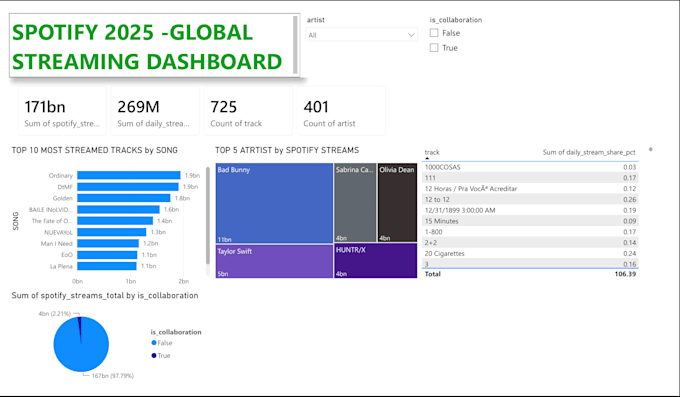The height and width of the screenshot is (397, 680).
Task: Click the Ordinary bar in chart
Action: (x=129, y=175)
